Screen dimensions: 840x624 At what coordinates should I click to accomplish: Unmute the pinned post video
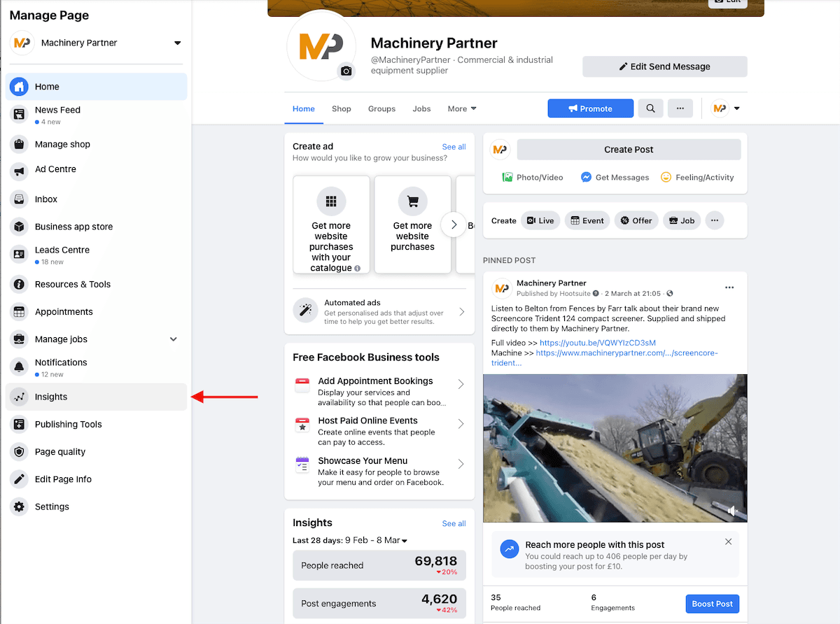click(733, 511)
